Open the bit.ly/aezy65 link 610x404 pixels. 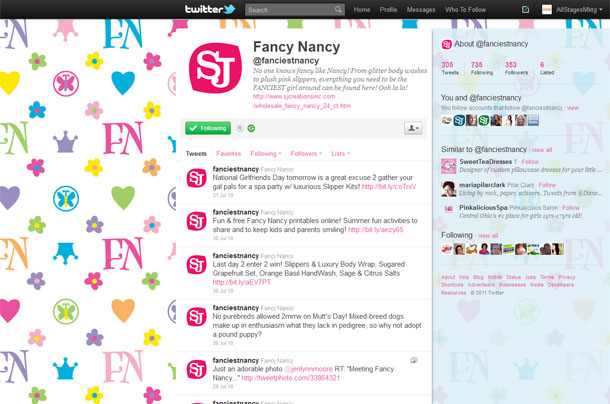click(375, 230)
